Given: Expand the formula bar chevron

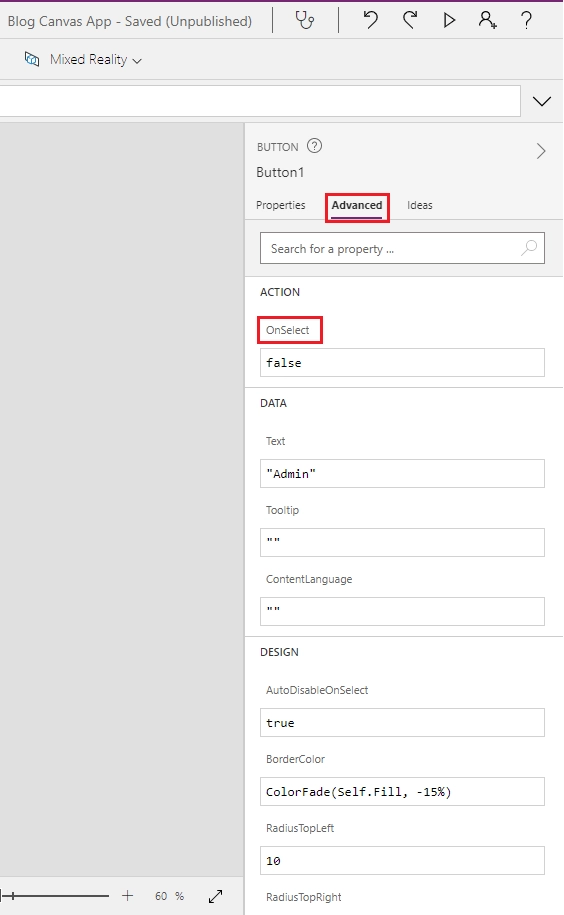Looking at the screenshot, I should (542, 102).
